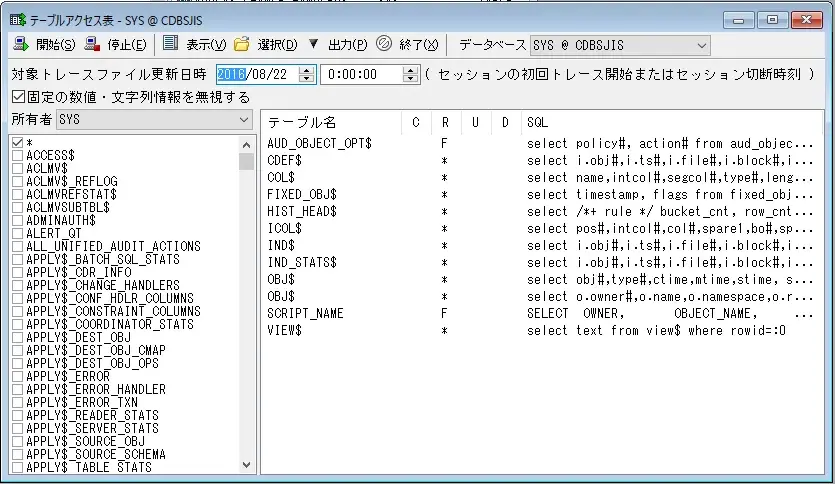Click the application icon in title bar
This screenshot has width=835, height=484.
16,18
